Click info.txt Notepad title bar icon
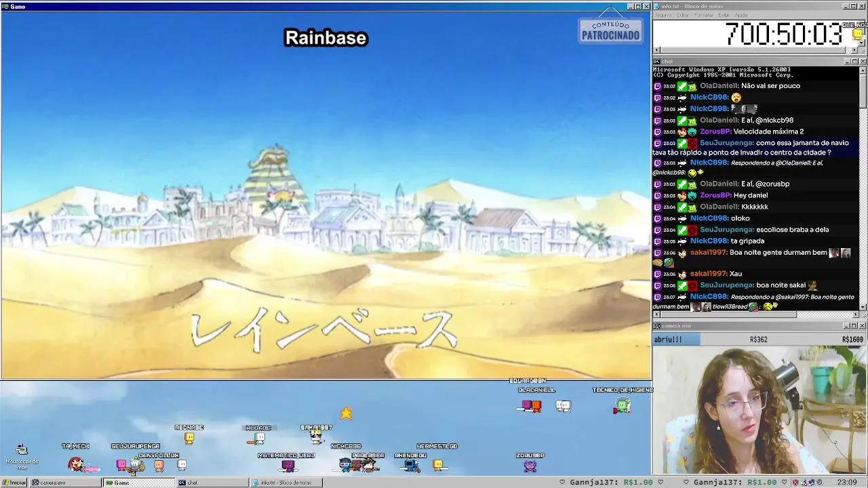The image size is (868, 488). coord(657,6)
